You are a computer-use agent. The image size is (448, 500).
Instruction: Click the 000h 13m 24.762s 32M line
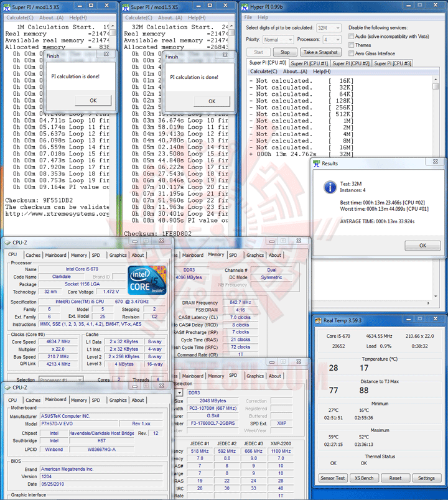[x=301, y=154]
